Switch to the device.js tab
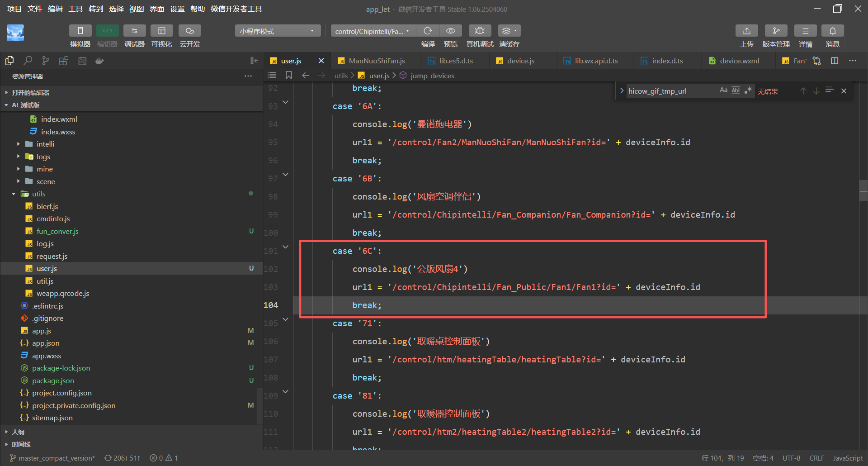This screenshot has width=868, height=466. tap(520, 61)
